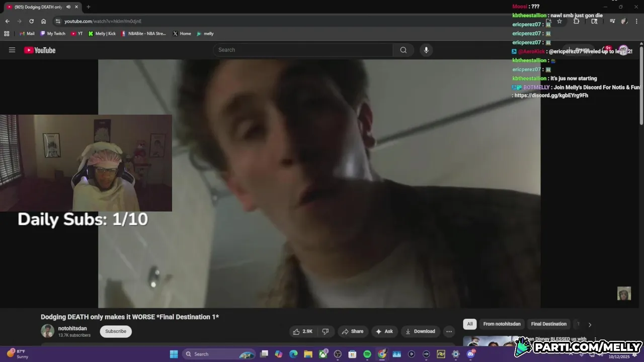Open the X Home bookmark
The width and height of the screenshot is (644, 362).
point(182,34)
